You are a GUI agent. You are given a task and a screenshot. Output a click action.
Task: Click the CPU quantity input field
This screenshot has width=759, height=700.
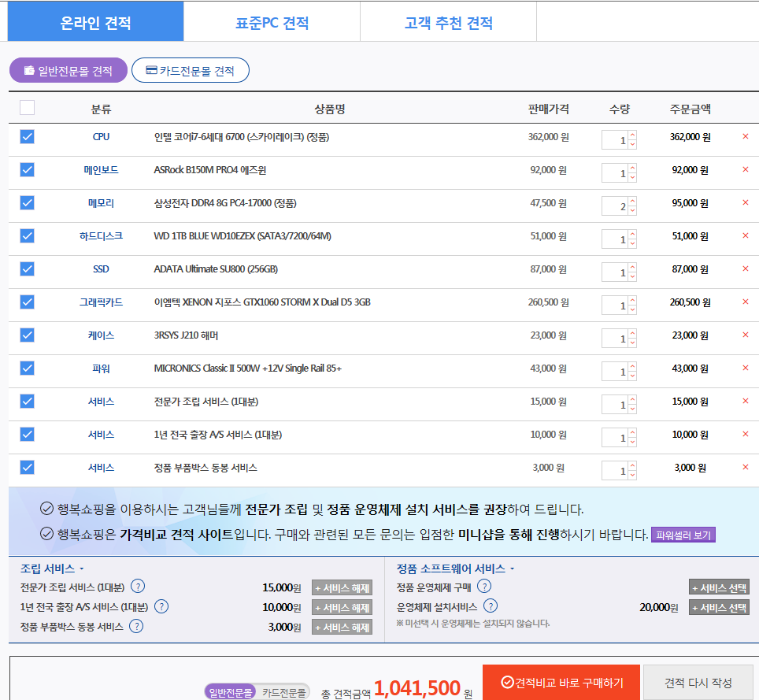pyautogui.click(x=615, y=140)
